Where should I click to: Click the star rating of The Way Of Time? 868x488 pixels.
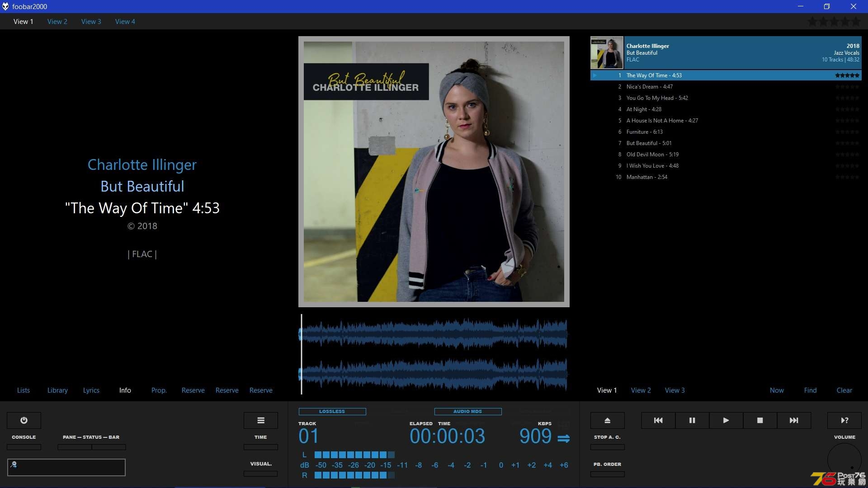[847, 75]
